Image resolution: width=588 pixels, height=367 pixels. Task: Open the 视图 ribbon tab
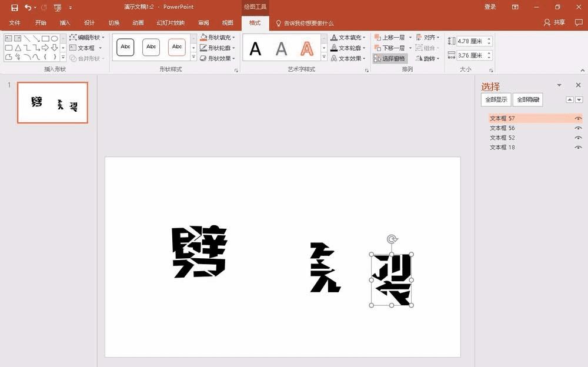pyautogui.click(x=228, y=23)
